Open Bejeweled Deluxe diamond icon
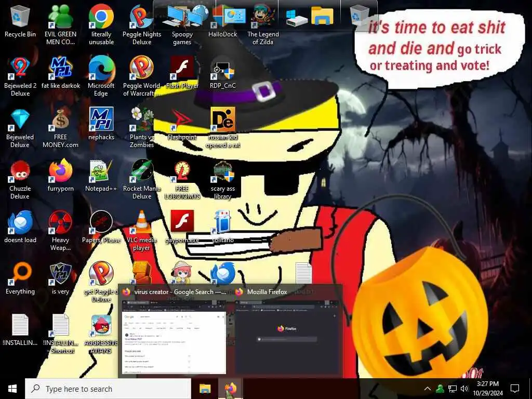The width and height of the screenshot is (532, 399). (x=20, y=129)
